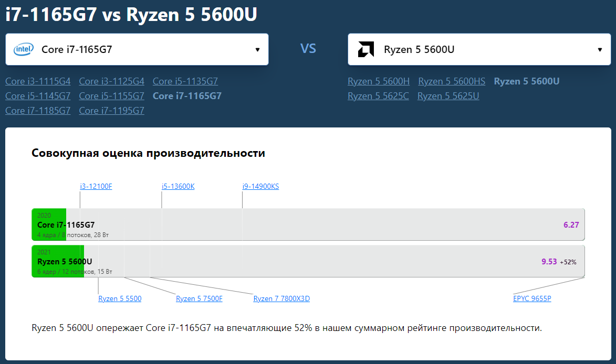
Task: Select the Ryzen 5 5600U combo box
Action: pos(479,49)
